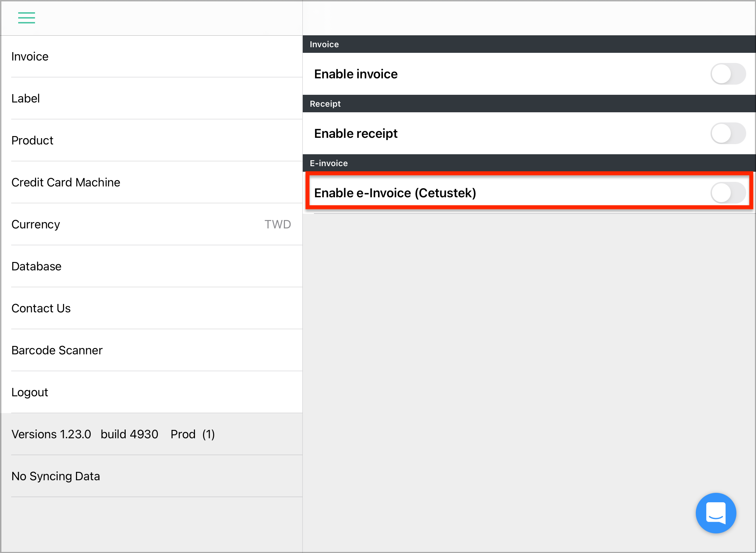Image resolution: width=756 pixels, height=553 pixels.
Task: Click the E-invoice section header
Action: [529, 163]
